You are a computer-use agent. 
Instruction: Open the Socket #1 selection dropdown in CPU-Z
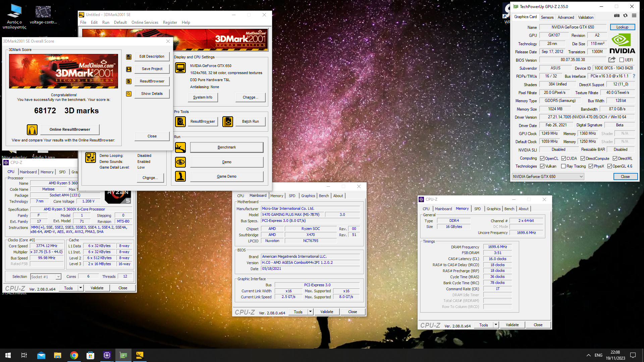46,277
